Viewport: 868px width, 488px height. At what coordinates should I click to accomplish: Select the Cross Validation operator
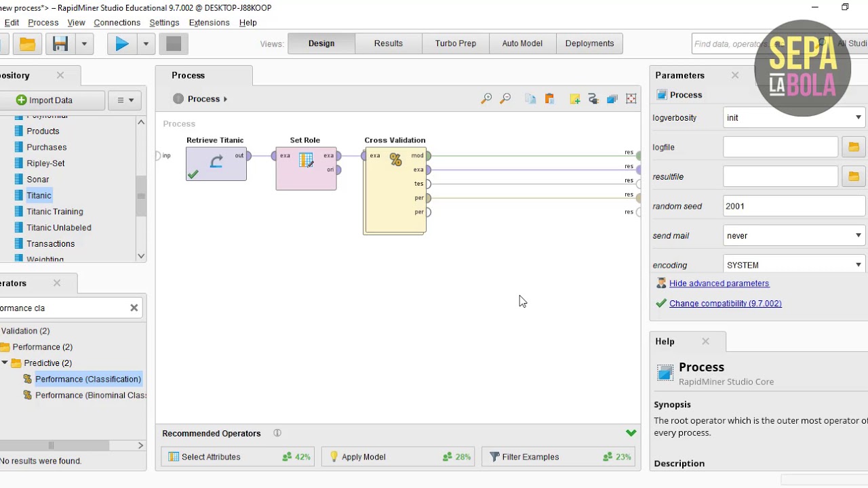click(x=395, y=190)
